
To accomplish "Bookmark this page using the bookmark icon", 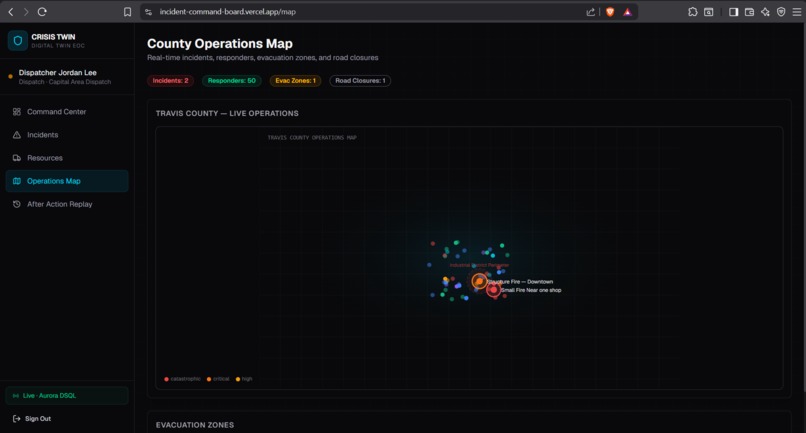I will 127,12.
